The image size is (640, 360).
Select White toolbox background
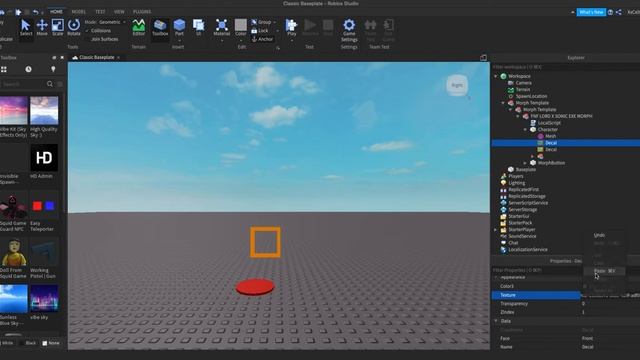(7, 343)
